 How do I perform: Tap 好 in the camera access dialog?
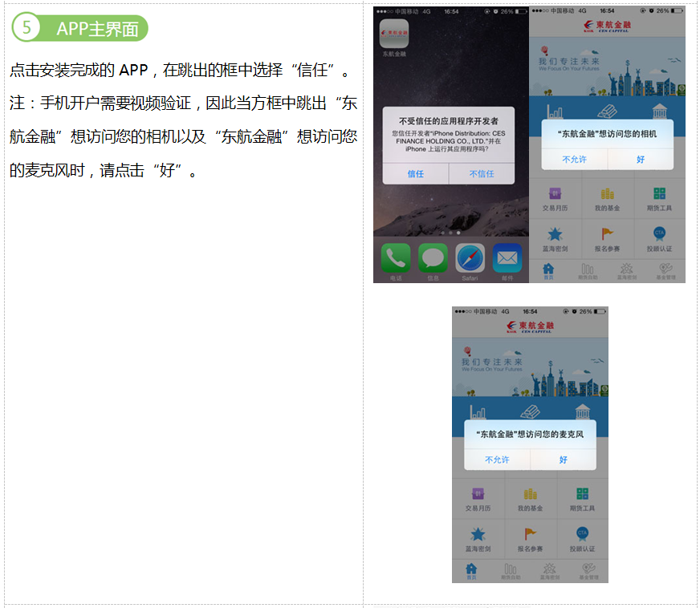641,160
